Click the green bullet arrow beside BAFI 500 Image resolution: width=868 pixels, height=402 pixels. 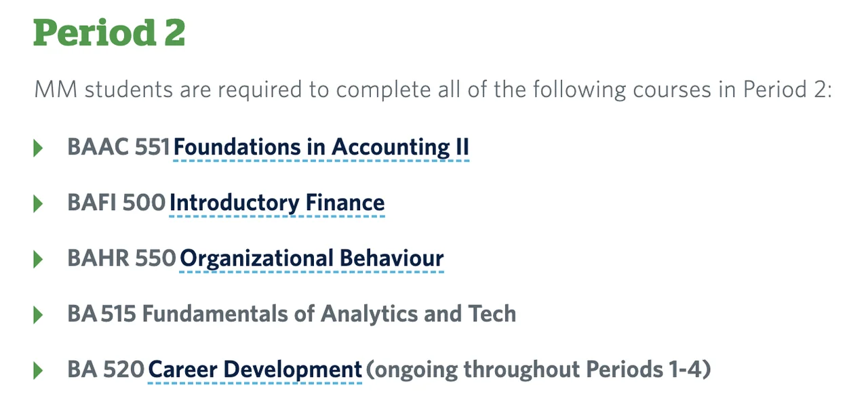click(x=38, y=203)
